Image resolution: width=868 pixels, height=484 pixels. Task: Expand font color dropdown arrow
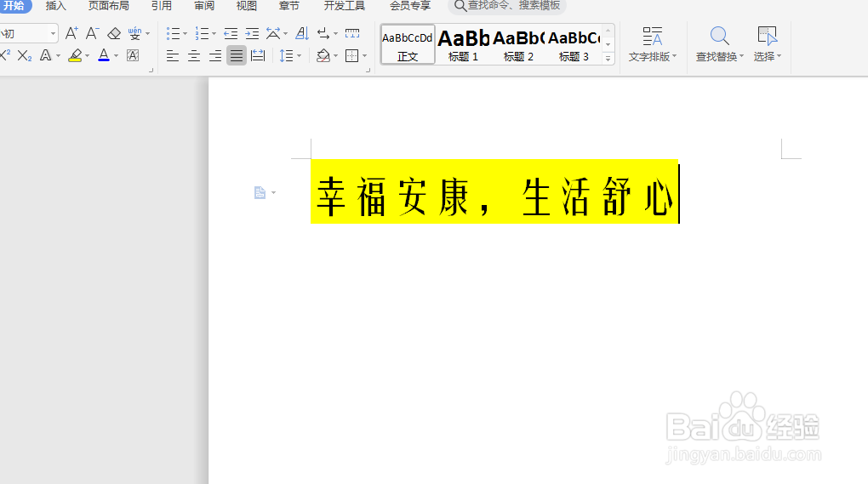click(117, 56)
